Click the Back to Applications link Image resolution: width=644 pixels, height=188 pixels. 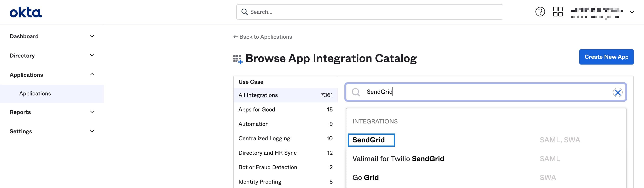tap(266, 36)
